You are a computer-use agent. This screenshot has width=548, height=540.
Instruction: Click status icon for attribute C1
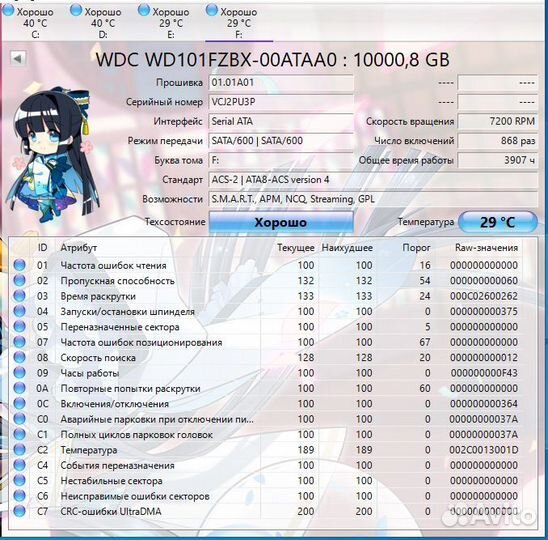click(20, 434)
